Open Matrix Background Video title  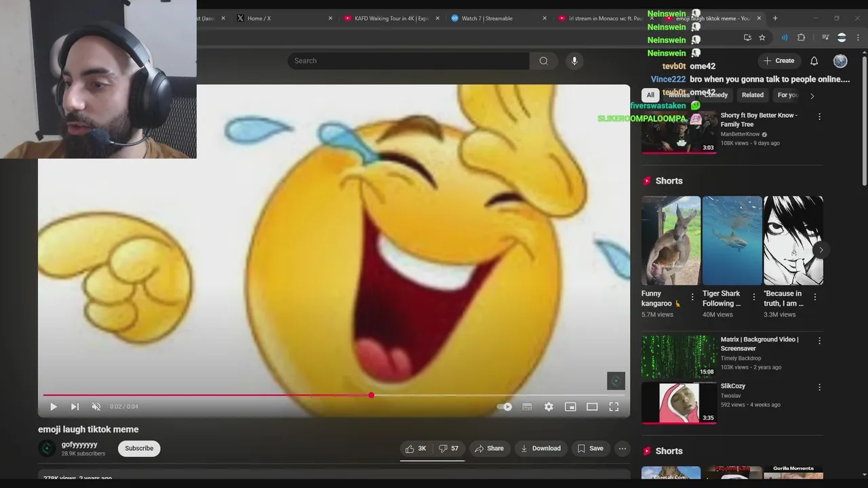click(759, 344)
